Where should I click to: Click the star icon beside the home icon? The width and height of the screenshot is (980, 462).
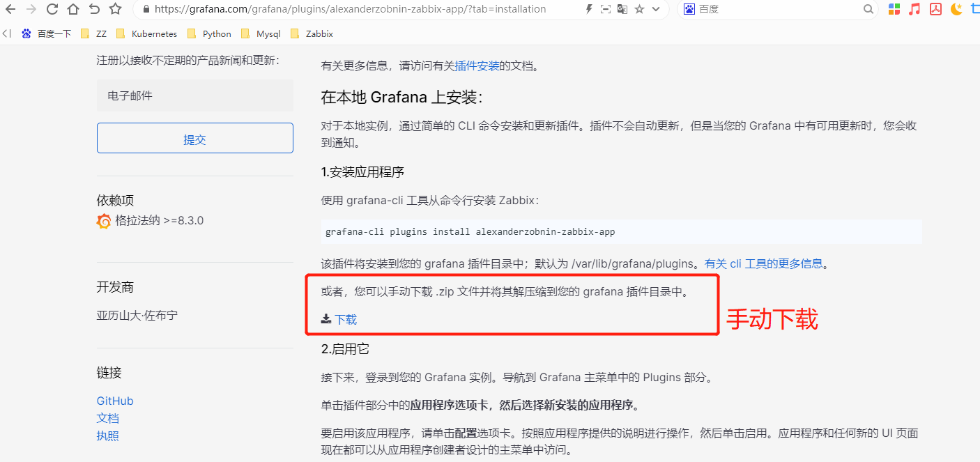tap(116, 9)
